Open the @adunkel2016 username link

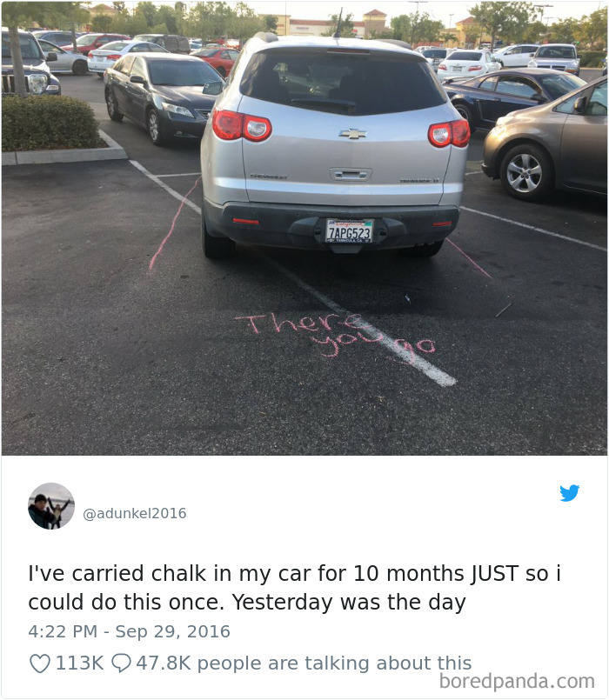135,513
